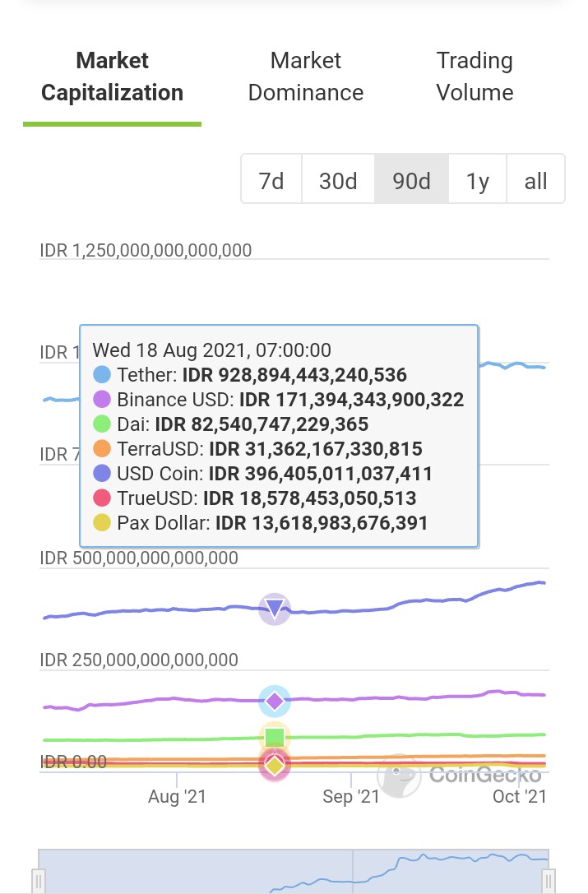
Task: Click the Pax Dollar value IDR 13,618,983,676,391
Action: [x=322, y=522]
